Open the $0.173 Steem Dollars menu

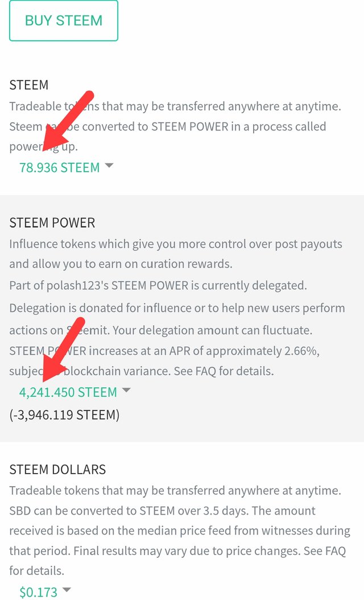tap(38, 592)
